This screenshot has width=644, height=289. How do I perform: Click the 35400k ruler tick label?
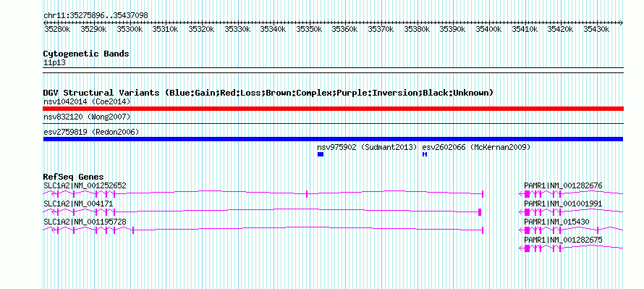pyautogui.click(x=488, y=29)
